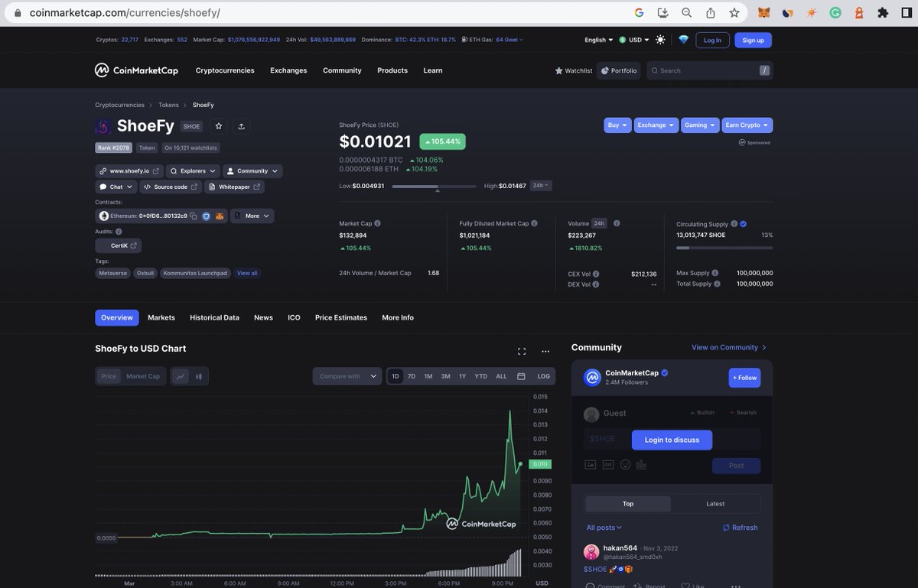Open the Metaverse tag
918x588 pixels.
point(113,273)
